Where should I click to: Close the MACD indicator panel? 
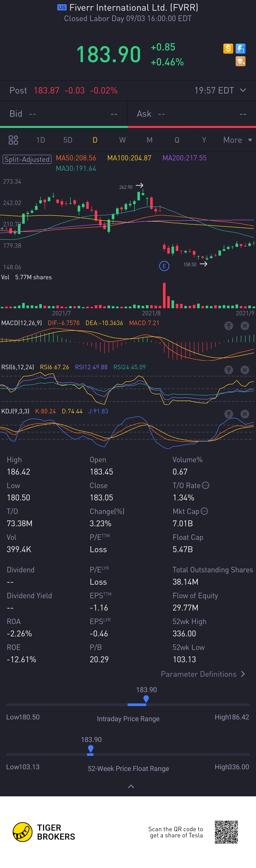pyautogui.click(x=245, y=326)
